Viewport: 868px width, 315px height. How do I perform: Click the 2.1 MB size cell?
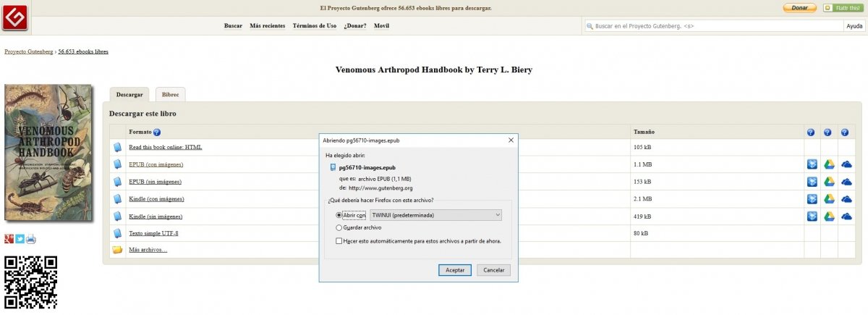point(716,198)
